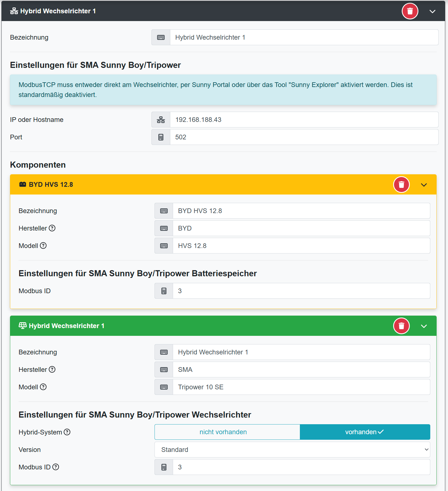Set Hybrid-System to vorhanden
Image resolution: width=448 pixels, height=491 pixels.
point(365,432)
